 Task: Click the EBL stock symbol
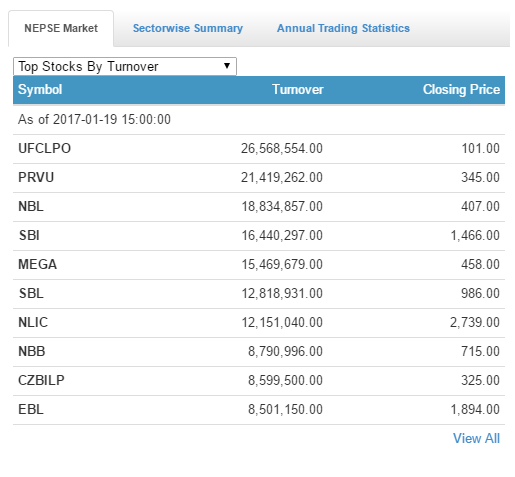(31, 409)
